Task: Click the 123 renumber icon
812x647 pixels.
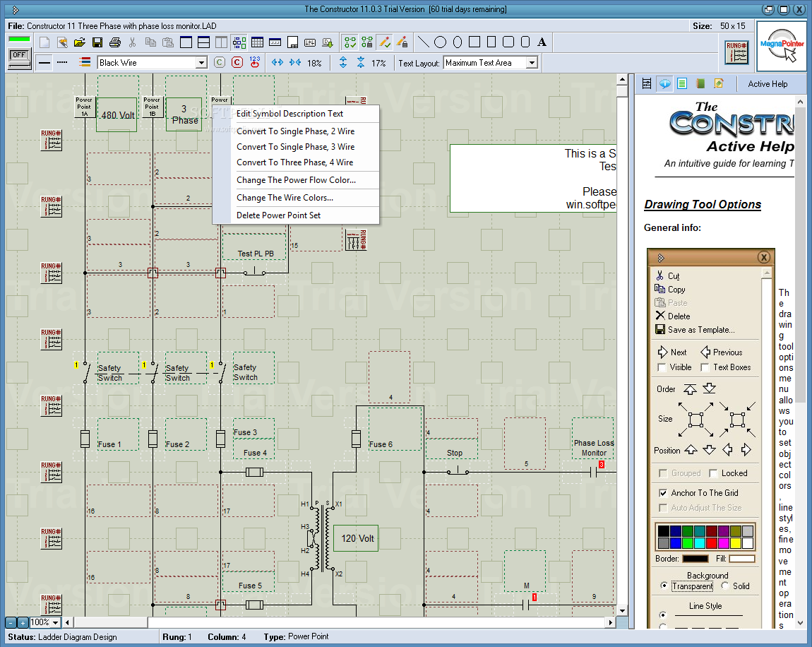Action: [255, 63]
